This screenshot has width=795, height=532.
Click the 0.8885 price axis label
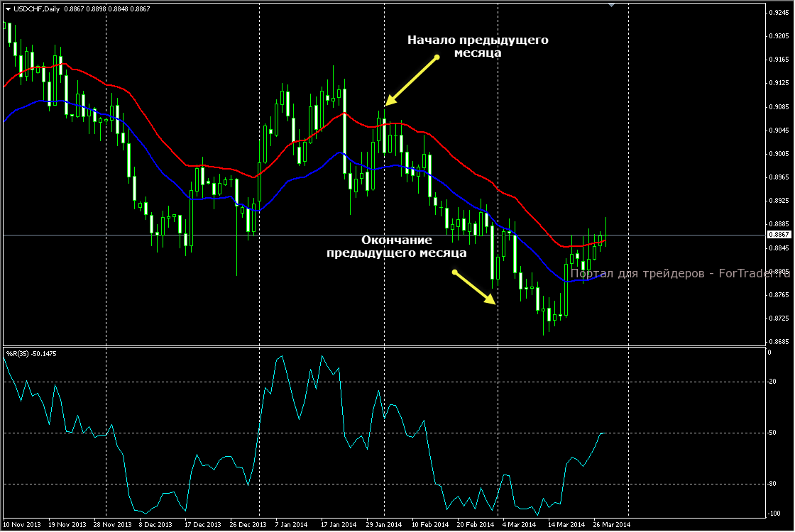(779, 224)
